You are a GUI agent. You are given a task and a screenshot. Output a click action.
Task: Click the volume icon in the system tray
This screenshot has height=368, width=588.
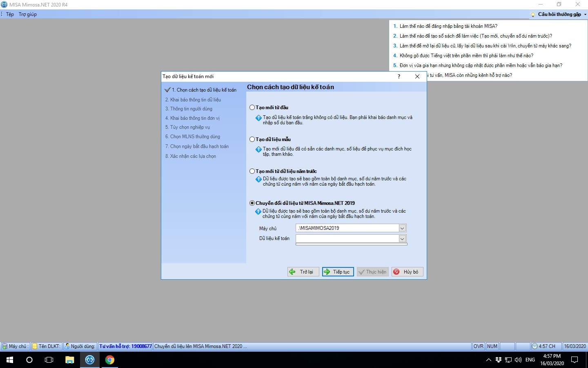(518, 360)
